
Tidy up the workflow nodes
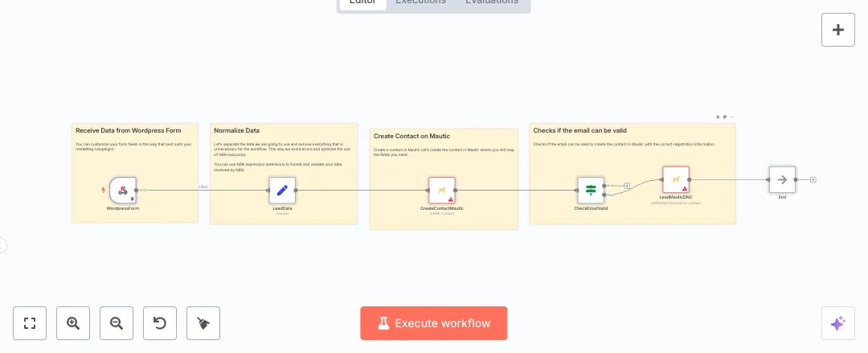203,323
